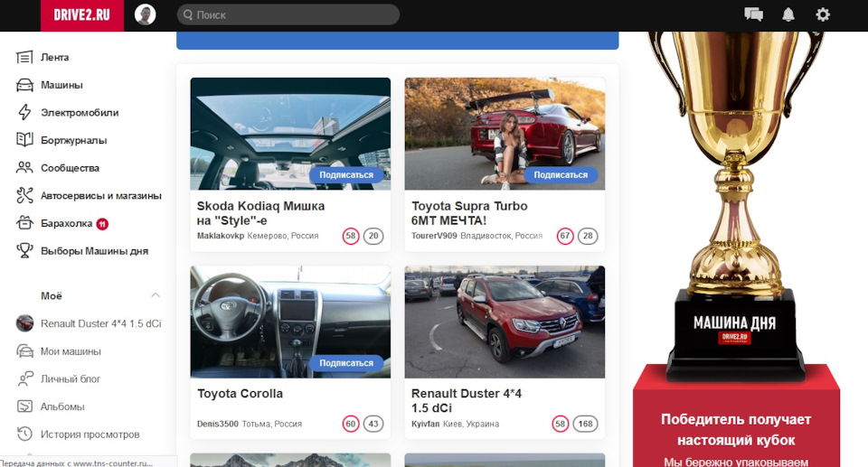Image resolution: width=868 pixels, height=467 pixels.
Task: Open red Renault Duster photo
Action: pyautogui.click(x=505, y=322)
